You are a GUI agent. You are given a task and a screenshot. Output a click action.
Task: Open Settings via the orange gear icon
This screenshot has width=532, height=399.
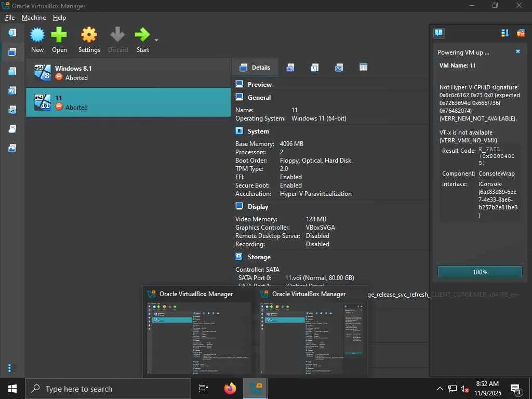pyautogui.click(x=89, y=35)
